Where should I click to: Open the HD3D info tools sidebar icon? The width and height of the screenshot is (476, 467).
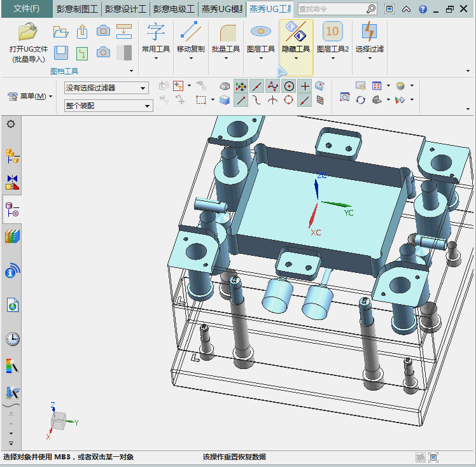pos(11,272)
